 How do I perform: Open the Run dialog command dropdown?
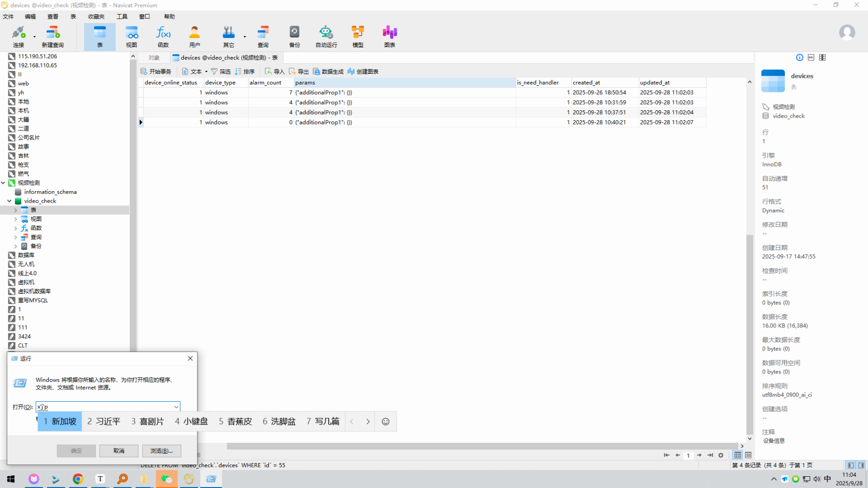176,407
